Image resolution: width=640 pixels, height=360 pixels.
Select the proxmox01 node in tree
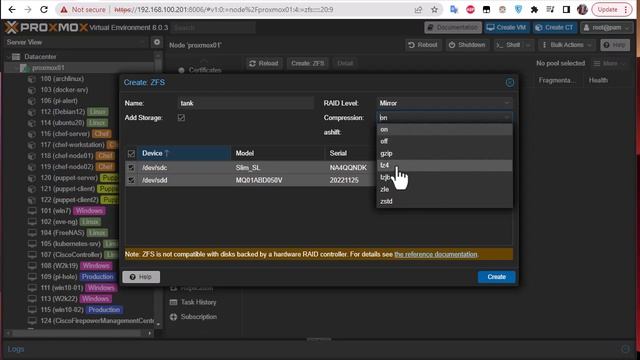48,68
